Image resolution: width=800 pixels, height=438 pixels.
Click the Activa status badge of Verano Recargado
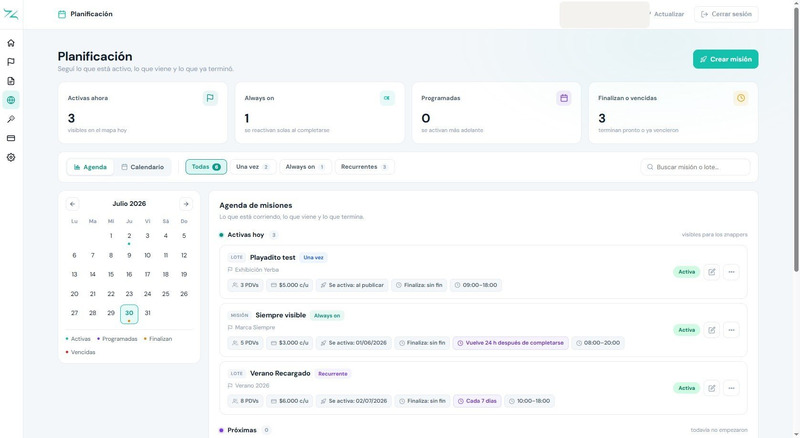(x=686, y=388)
